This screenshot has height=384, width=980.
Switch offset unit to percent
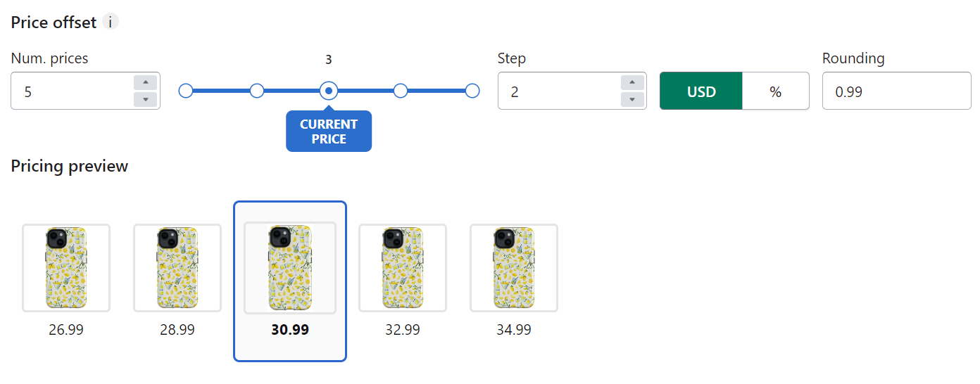click(x=776, y=91)
